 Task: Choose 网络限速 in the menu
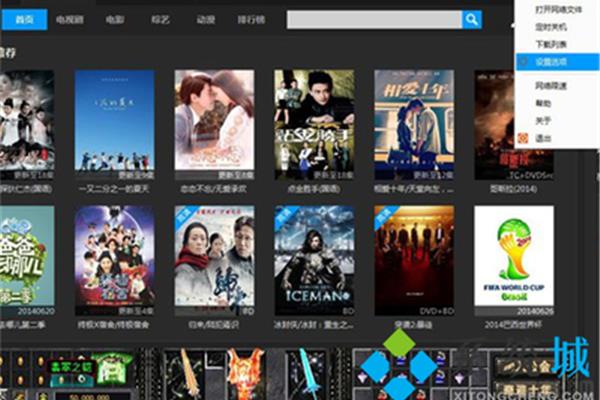pyautogui.click(x=551, y=86)
